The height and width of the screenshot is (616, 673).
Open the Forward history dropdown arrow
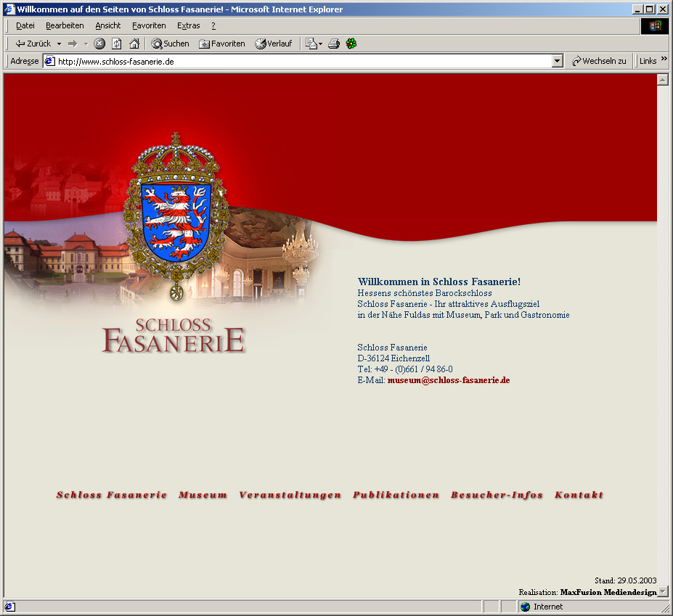coord(86,44)
